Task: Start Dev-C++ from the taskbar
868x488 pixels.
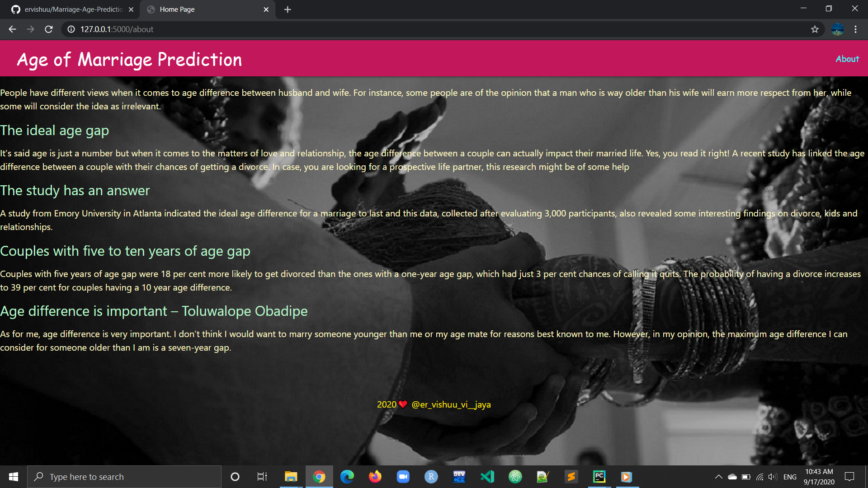Action: click(x=459, y=476)
